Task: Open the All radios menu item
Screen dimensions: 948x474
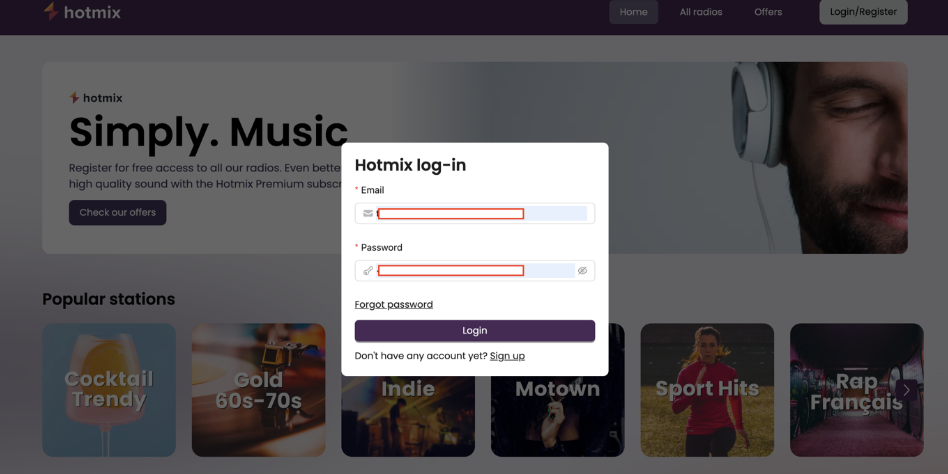Action: [701, 12]
